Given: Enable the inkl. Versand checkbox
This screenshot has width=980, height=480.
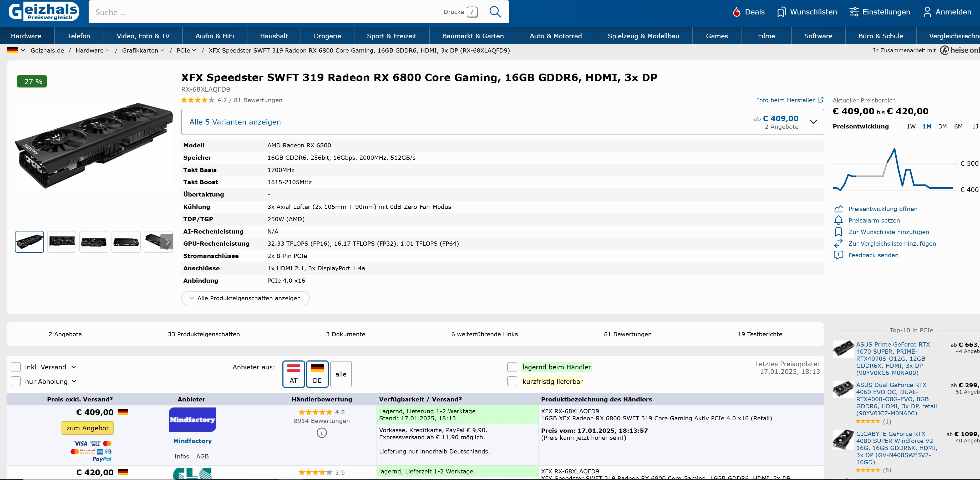Looking at the screenshot, I should [16, 367].
